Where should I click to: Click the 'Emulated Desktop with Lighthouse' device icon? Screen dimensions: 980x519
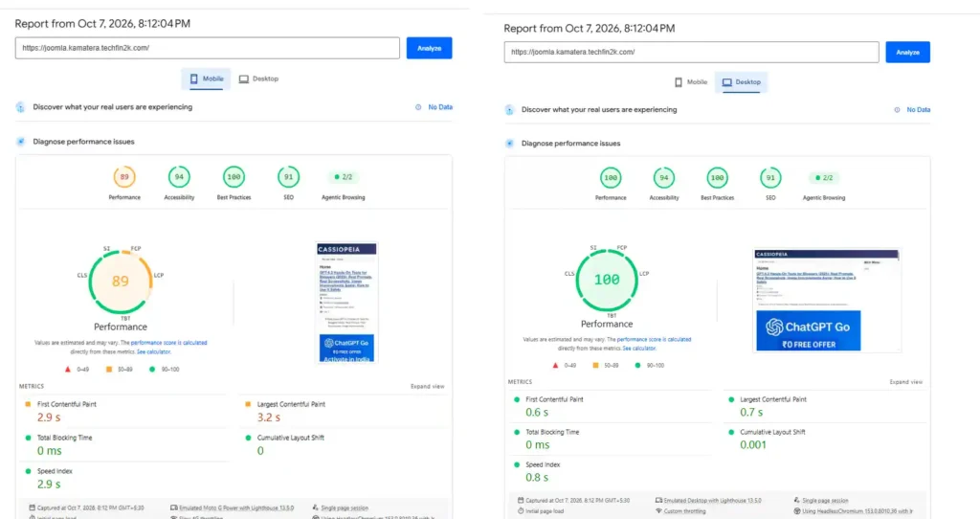tap(658, 500)
